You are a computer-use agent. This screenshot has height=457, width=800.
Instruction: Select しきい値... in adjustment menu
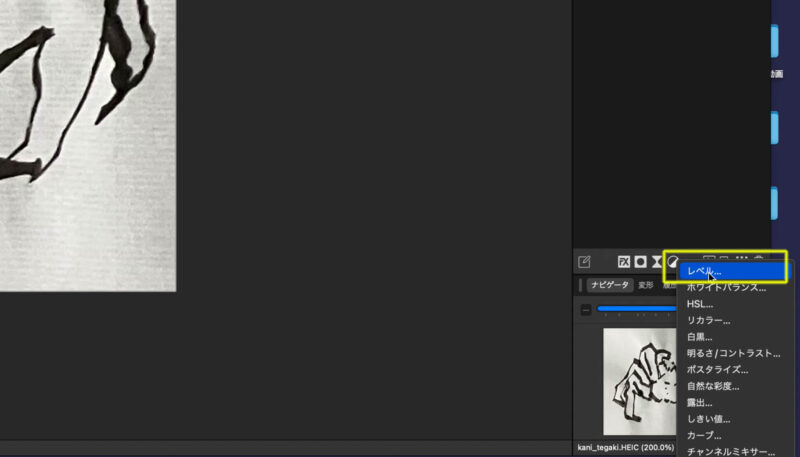(708, 418)
